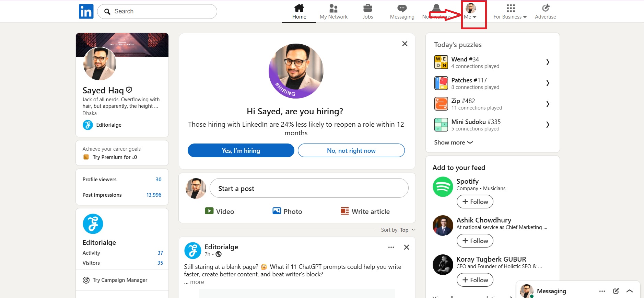The height and width of the screenshot is (298, 644).
Task: Open the Me profile dropdown
Action: pos(470,11)
